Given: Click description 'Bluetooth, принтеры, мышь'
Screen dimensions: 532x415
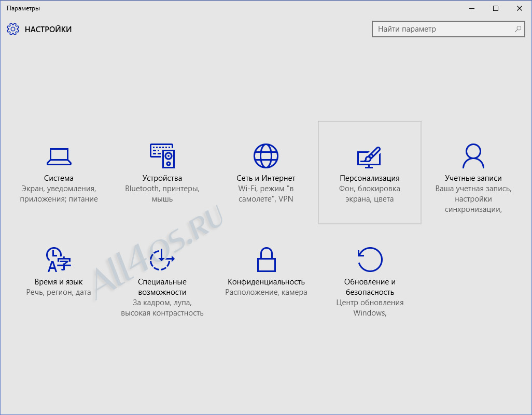Looking at the screenshot, I should [x=162, y=194].
